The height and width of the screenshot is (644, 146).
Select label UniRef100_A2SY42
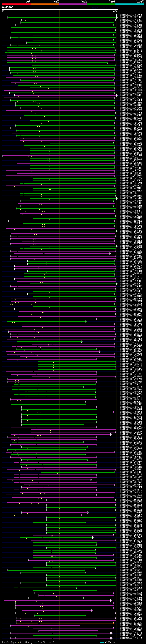click(x=131, y=628)
